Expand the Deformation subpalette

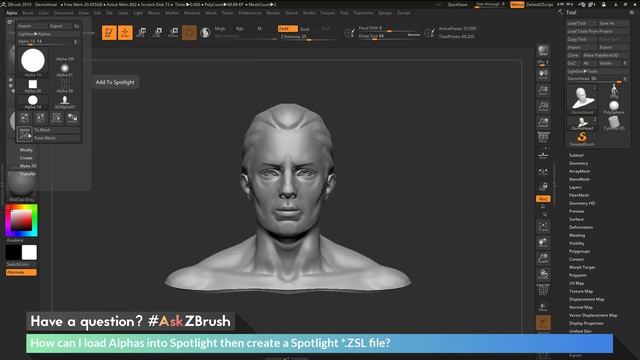(581, 227)
